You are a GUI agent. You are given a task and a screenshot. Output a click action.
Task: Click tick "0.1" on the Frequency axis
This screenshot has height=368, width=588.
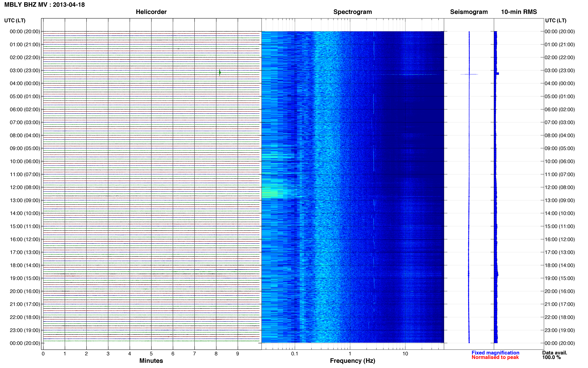pos(295,354)
